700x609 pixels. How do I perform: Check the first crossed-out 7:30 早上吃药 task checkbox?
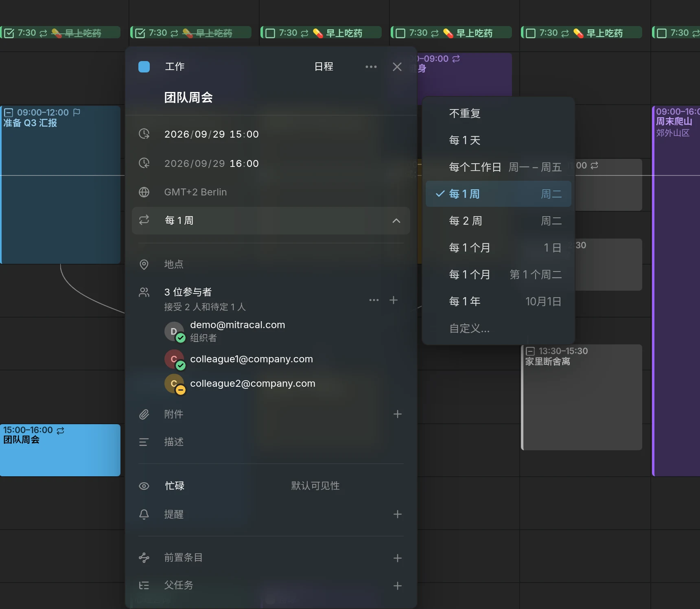tap(9, 33)
